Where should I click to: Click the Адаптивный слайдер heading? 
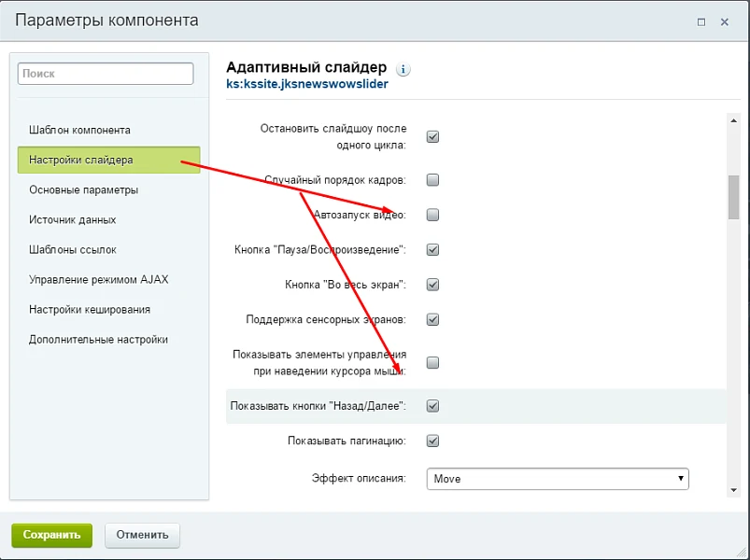[x=306, y=67]
